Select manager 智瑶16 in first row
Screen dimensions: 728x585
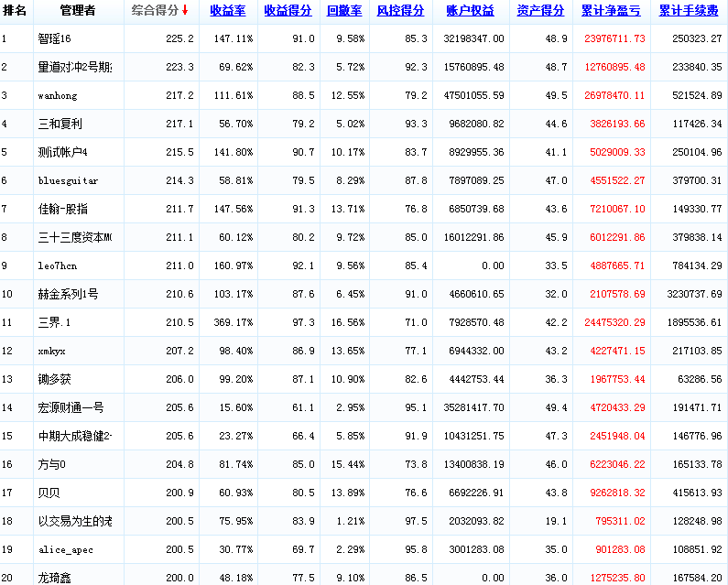[x=55, y=39]
